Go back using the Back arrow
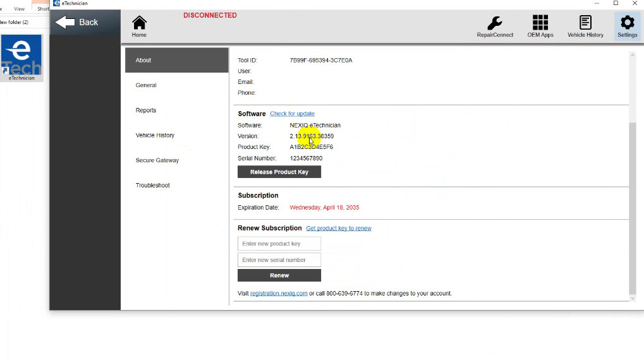This screenshot has width=644, height=358. click(76, 22)
